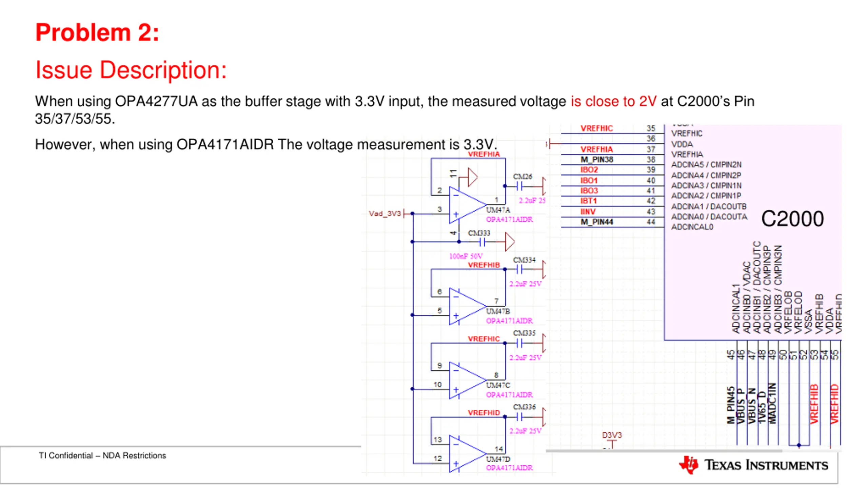
Task: Click the IINV net label
Action: tap(588, 212)
